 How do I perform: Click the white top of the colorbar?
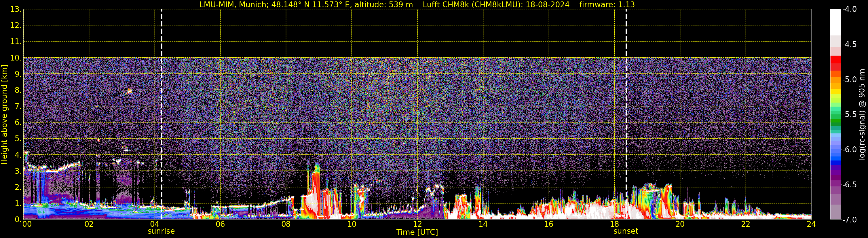point(835,22)
